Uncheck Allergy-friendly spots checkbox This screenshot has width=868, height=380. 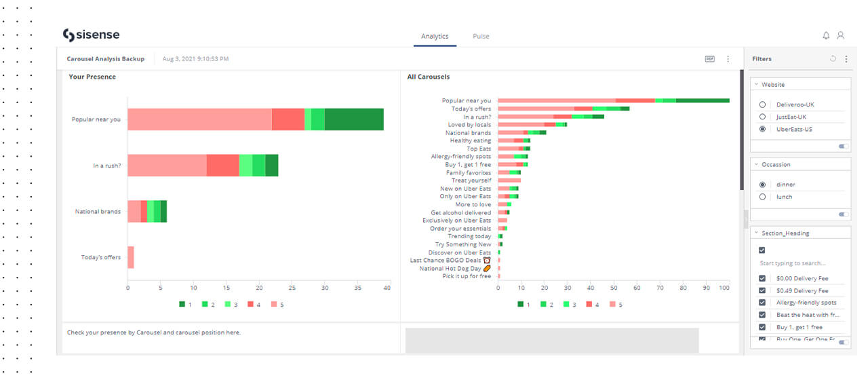pos(762,303)
